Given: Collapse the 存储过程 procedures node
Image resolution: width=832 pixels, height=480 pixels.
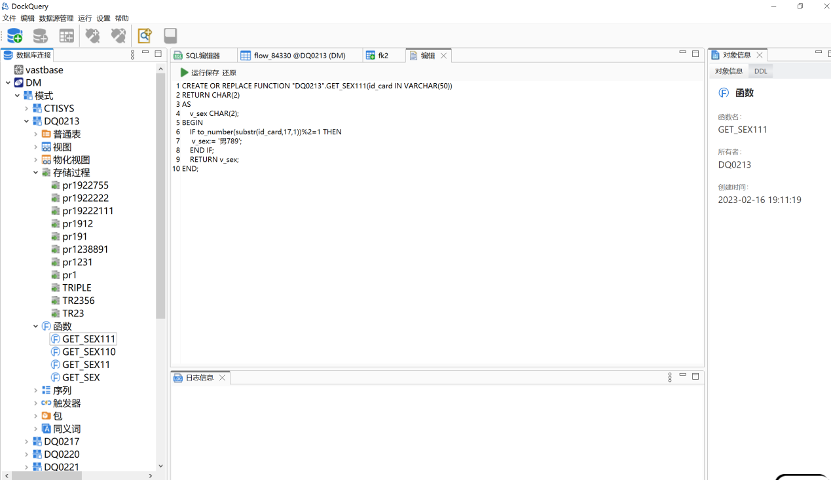Looking at the screenshot, I should 36,172.
